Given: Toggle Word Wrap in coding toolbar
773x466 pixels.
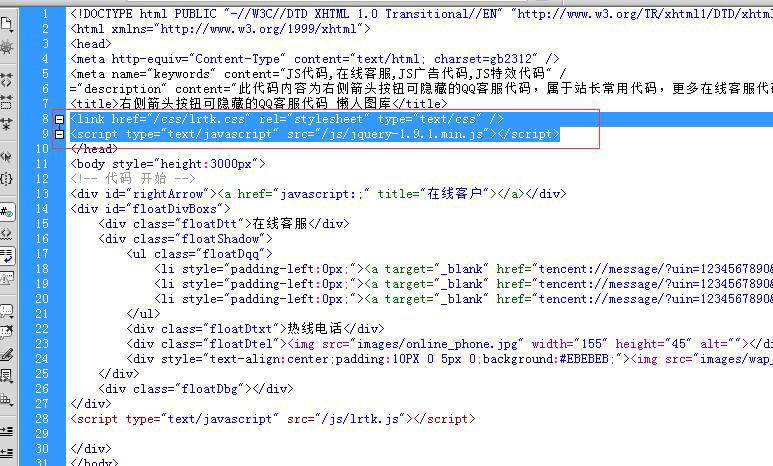Looking at the screenshot, I should point(7,256).
